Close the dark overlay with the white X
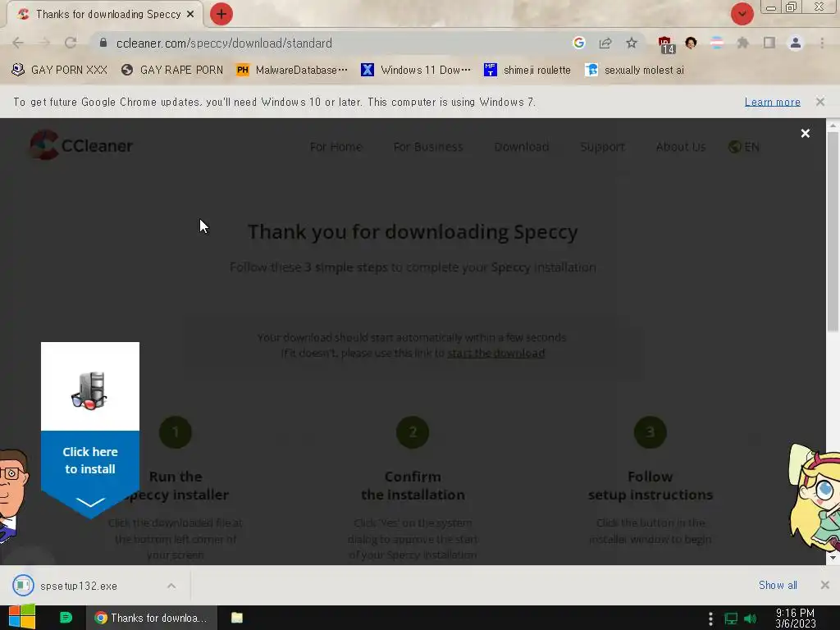Viewport: 840px width, 630px height. point(805,134)
